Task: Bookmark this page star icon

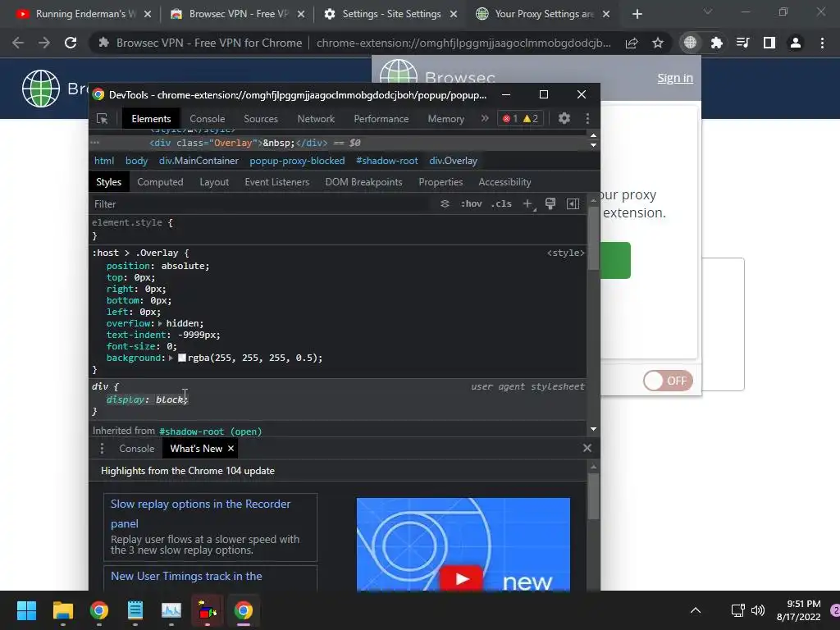Action: point(658,43)
